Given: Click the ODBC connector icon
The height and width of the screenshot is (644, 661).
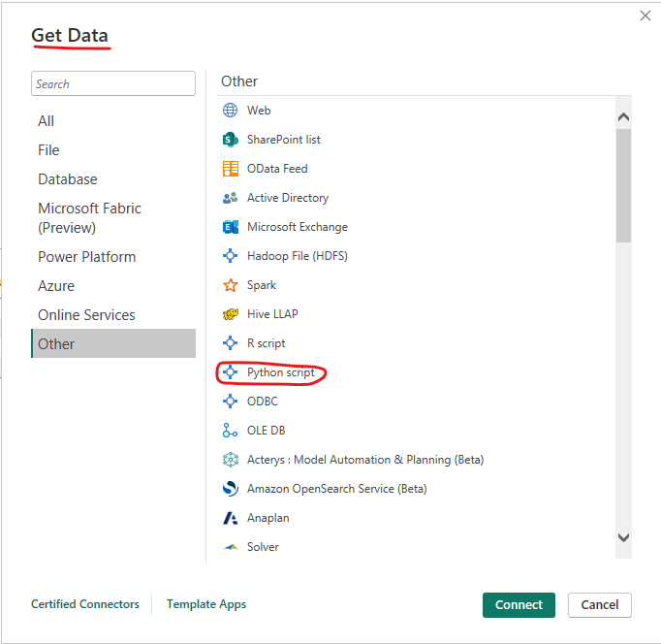Looking at the screenshot, I should tap(230, 402).
